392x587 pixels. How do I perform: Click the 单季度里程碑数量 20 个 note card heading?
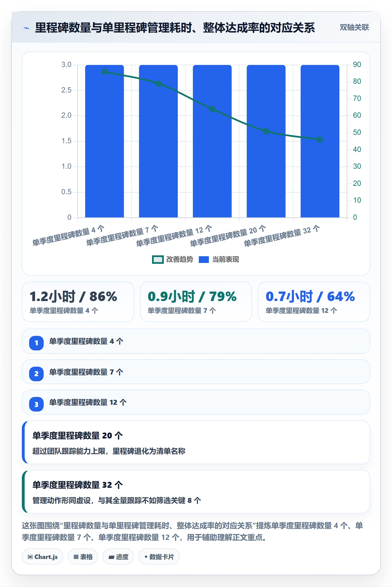point(78,435)
